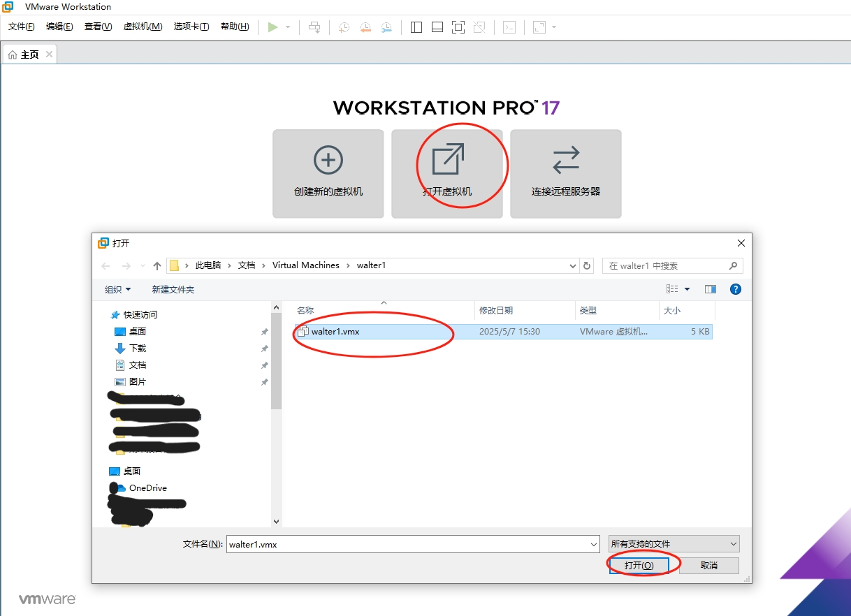Click the help question mark icon
This screenshot has width=851, height=616.
(x=734, y=289)
